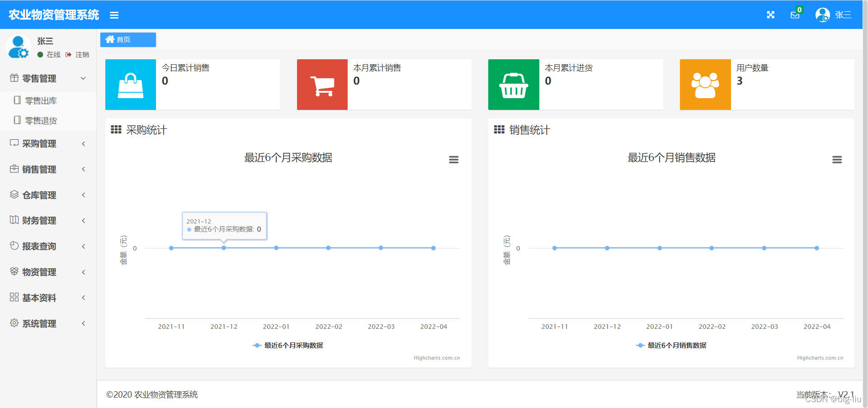Click the 2022-04 point on sales chart

pyautogui.click(x=817, y=248)
